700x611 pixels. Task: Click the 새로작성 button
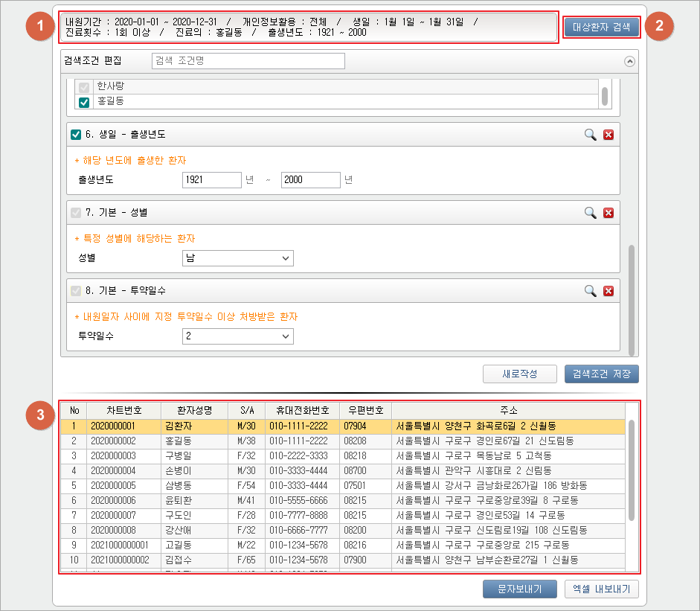coord(519,374)
